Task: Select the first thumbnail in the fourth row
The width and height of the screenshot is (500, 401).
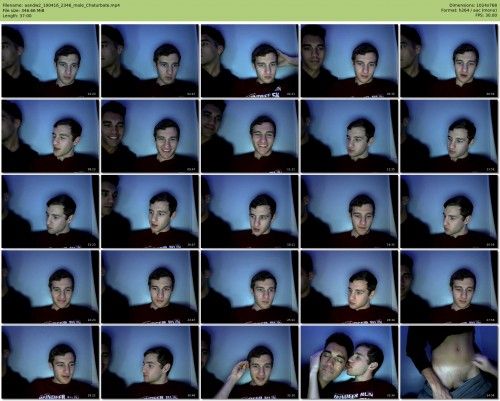Action: pos(50,287)
